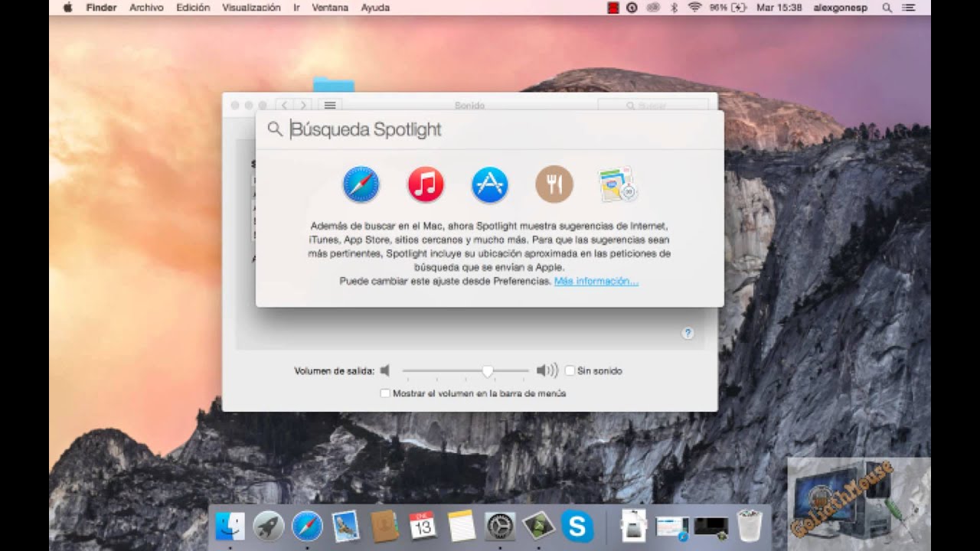Click the red recording icon in menu bar
This screenshot has width=980, height=551.
pyautogui.click(x=613, y=8)
